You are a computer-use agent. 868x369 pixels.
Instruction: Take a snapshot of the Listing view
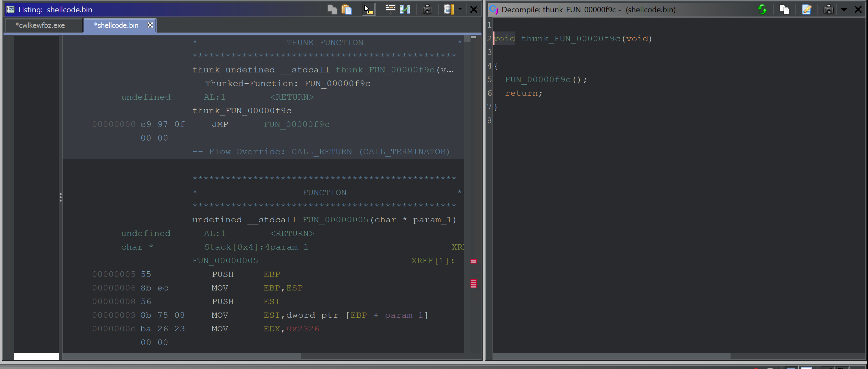tap(427, 9)
